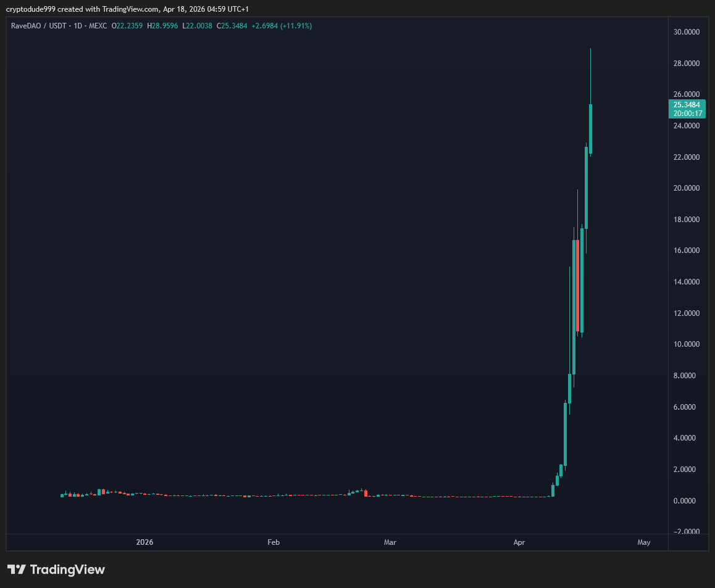
Task: Click the latest green candle near 25
Action: [x=590, y=129]
